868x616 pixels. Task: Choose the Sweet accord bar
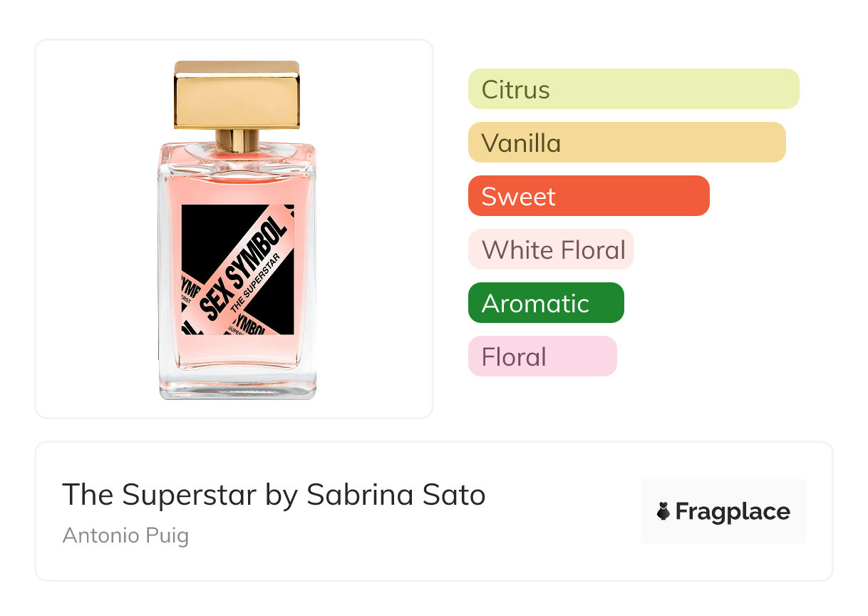[x=589, y=196]
